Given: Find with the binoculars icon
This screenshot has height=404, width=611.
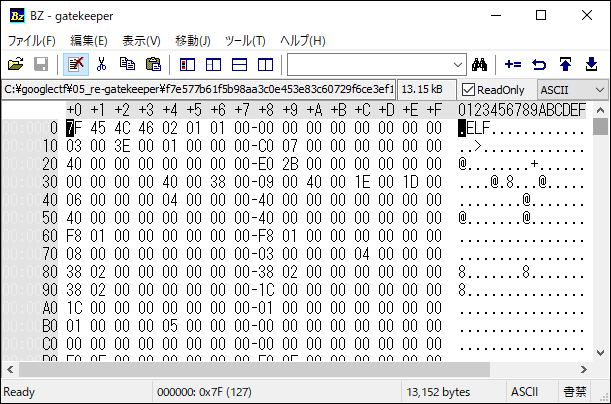Looking at the screenshot, I should (479, 64).
